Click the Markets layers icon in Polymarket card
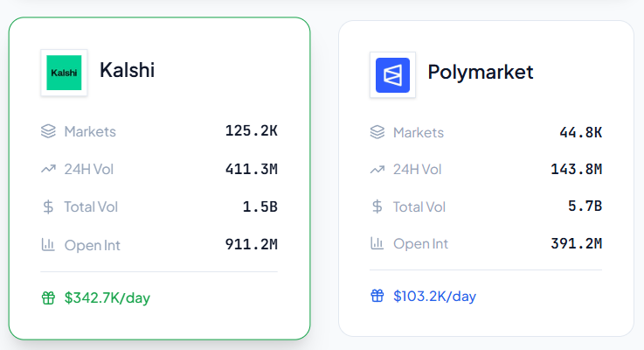Image resolution: width=644 pixels, height=350 pixels. [x=377, y=132]
